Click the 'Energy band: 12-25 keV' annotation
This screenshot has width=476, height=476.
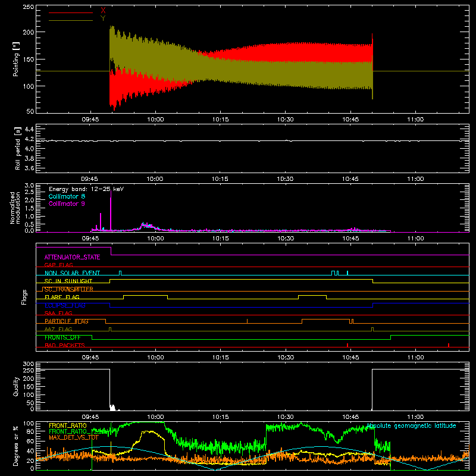[x=86, y=189]
